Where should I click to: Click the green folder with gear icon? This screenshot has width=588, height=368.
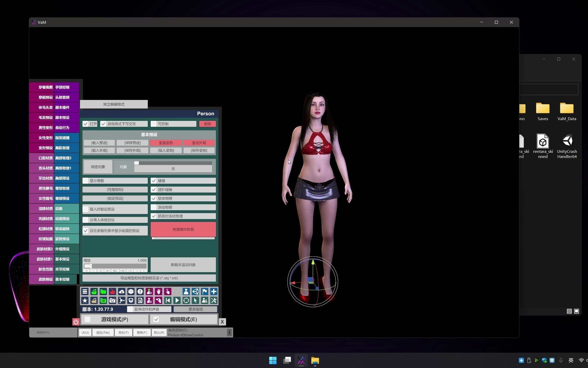click(103, 301)
